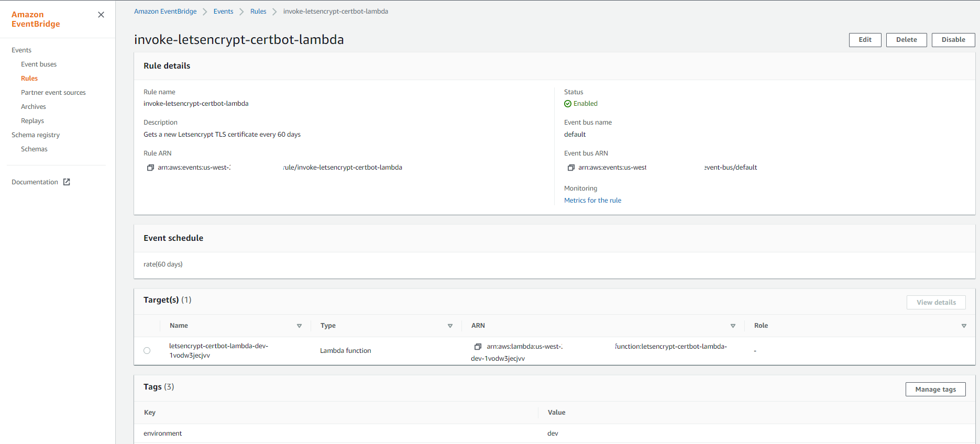Select the letsencrypt-certbot-lambda-dev target radio button
Image resolution: width=980 pixels, height=444 pixels.
point(147,351)
